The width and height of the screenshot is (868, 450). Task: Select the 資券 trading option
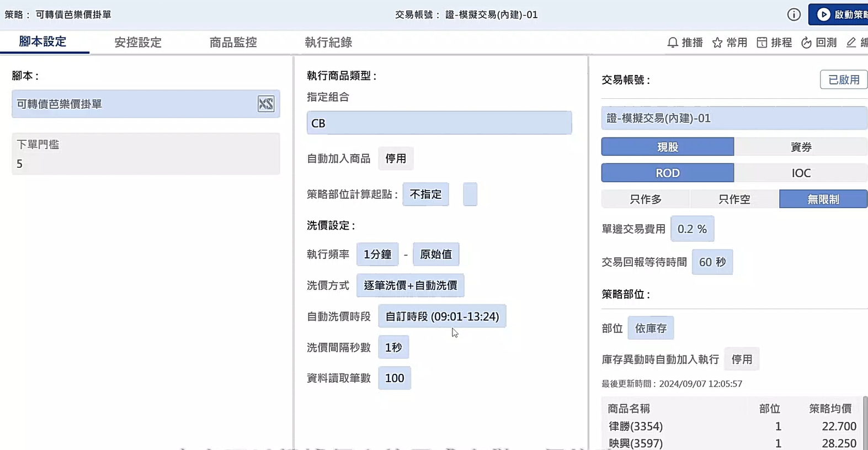pos(801,147)
